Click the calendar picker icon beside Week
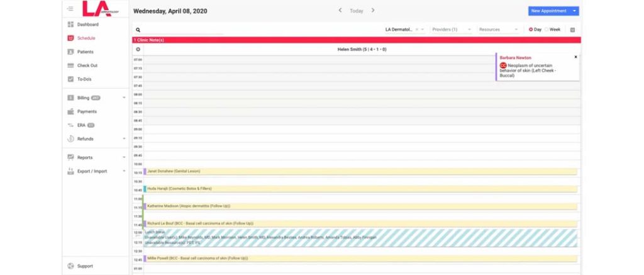 (572, 30)
